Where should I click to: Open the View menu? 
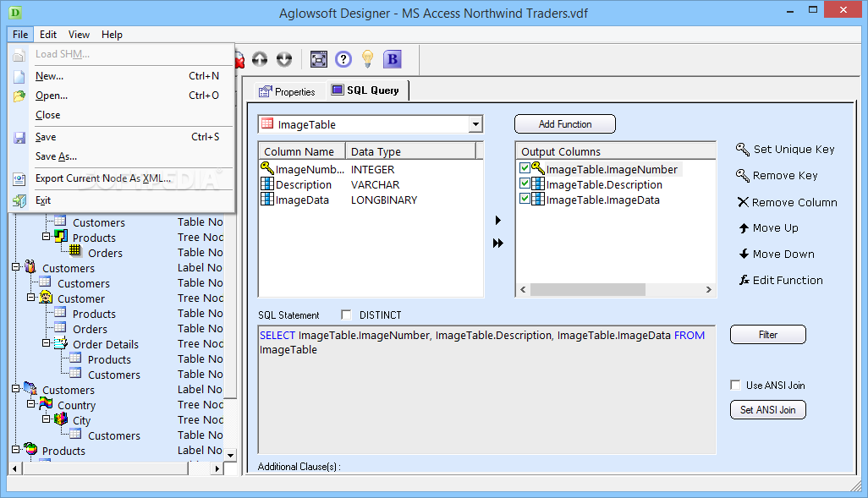pos(80,35)
